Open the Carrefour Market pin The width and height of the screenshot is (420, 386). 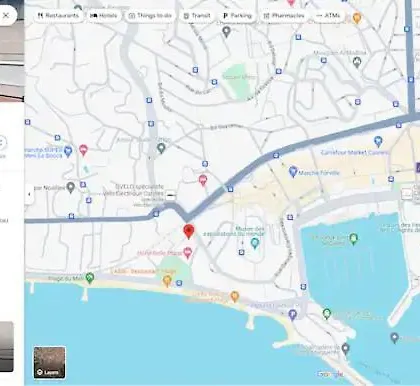coord(378,142)
